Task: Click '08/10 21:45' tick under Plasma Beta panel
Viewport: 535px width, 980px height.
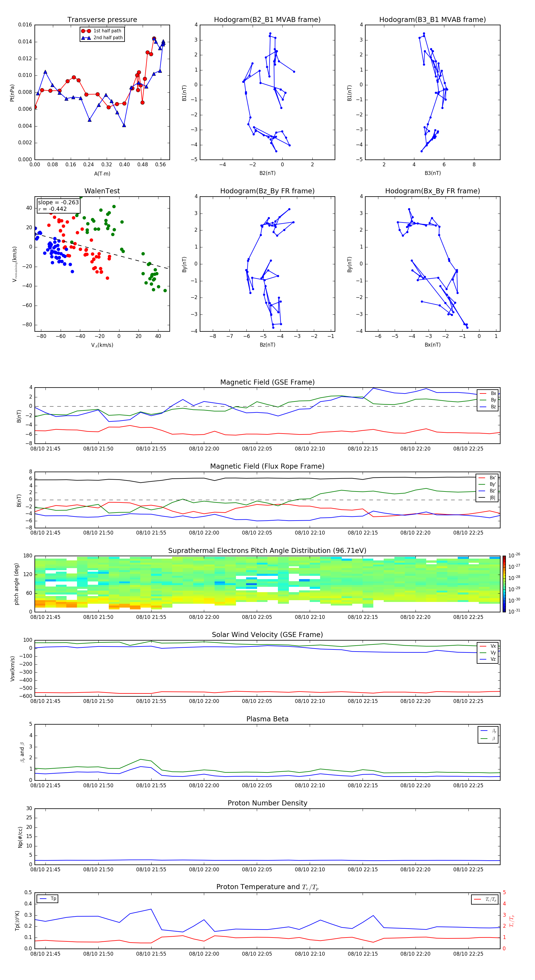Action: click(x=45, y=785)
